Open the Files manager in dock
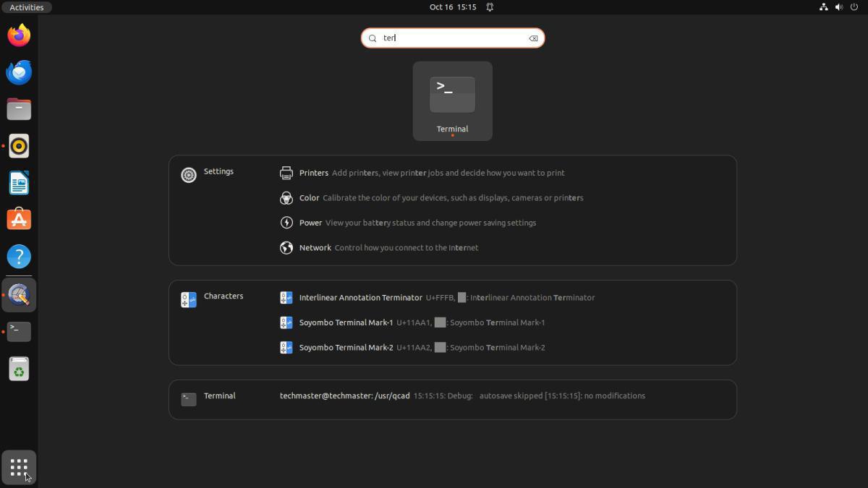Image resolution: width=868 pixels, height=488 pixels. click(x=19, y=109)
